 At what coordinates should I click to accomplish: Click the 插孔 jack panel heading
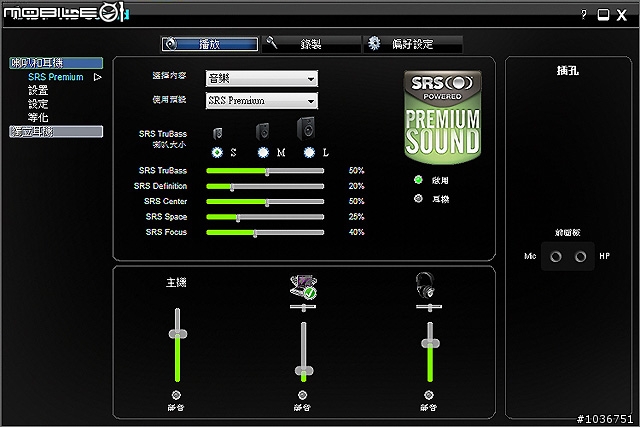tap(568, 71)
